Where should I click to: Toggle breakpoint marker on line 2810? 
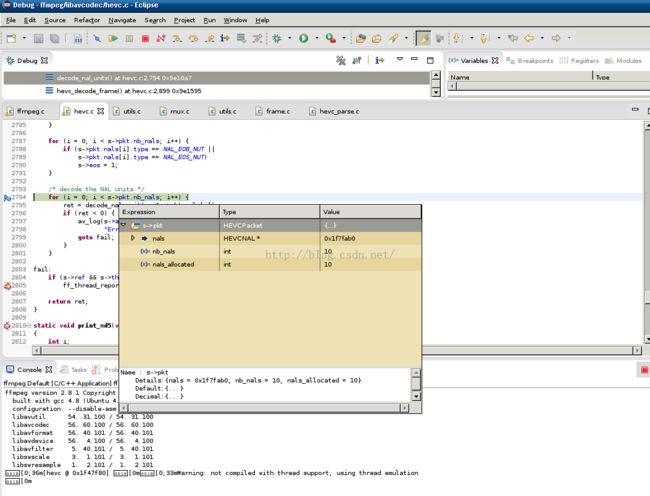pos(7,326)
